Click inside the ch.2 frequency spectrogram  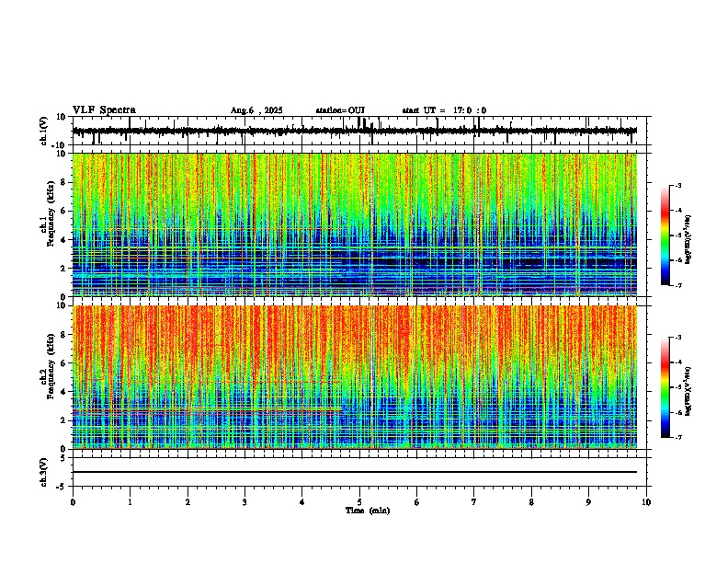click(x=355, y=377)
